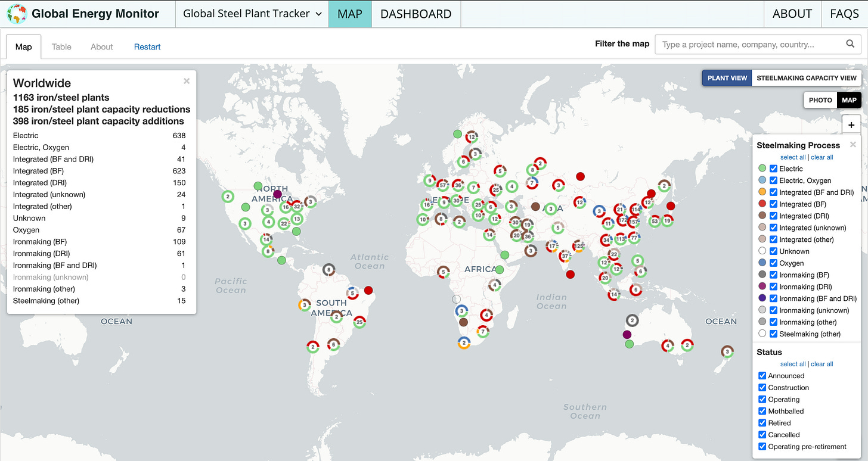Open the Global Steel Plant Tracker dropdown

click(x=252, y=14)
